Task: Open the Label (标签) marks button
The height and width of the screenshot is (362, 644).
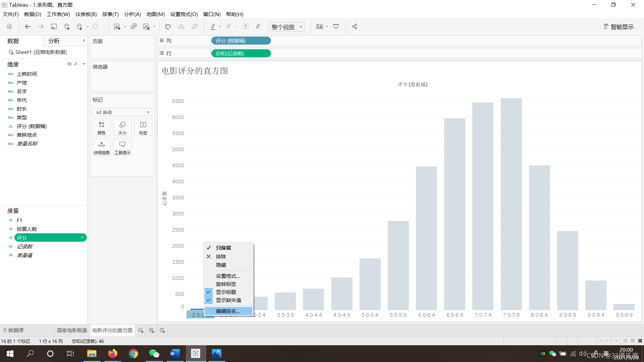Action: (x=143, y=128)
